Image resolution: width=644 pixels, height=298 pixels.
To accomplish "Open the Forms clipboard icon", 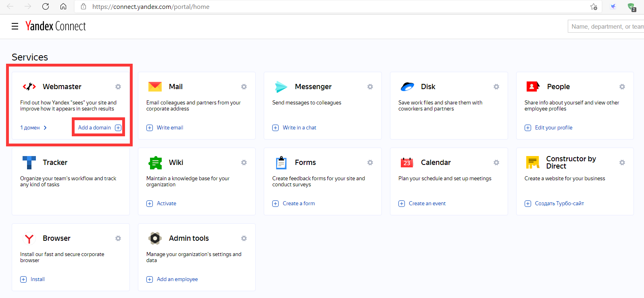I will tap(281, 163).
